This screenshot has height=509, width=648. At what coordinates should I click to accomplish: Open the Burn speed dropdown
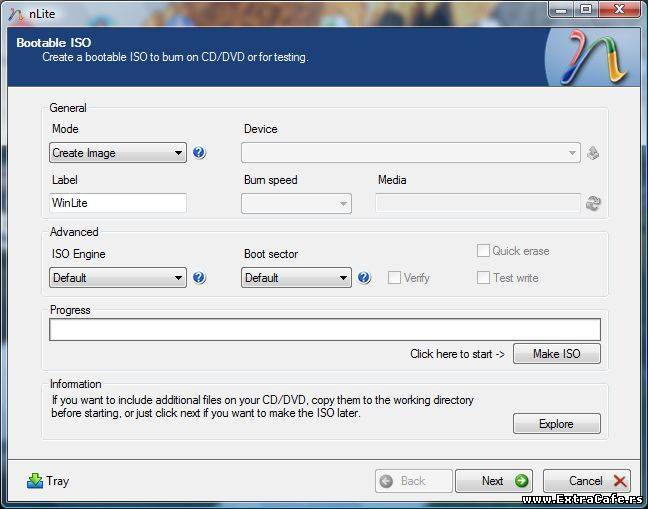coord(296,203)
